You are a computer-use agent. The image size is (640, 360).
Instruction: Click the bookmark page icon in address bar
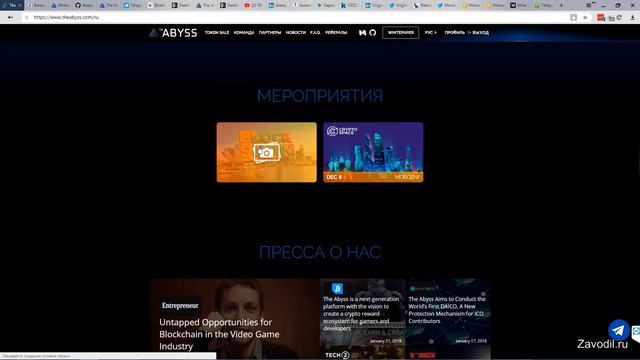coord(573,18)
